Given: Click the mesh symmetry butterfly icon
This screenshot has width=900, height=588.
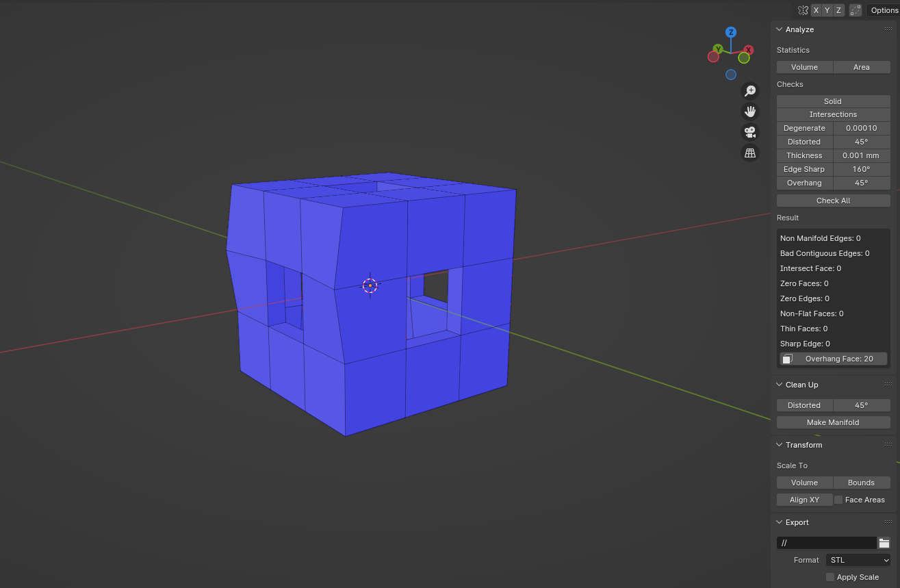Looking at the screenshot, I should 803,10.
